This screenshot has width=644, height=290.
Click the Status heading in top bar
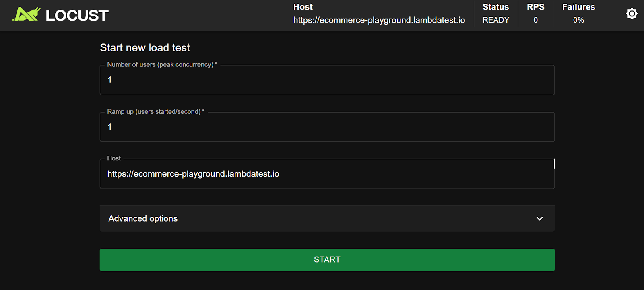[x=495, y=7]
